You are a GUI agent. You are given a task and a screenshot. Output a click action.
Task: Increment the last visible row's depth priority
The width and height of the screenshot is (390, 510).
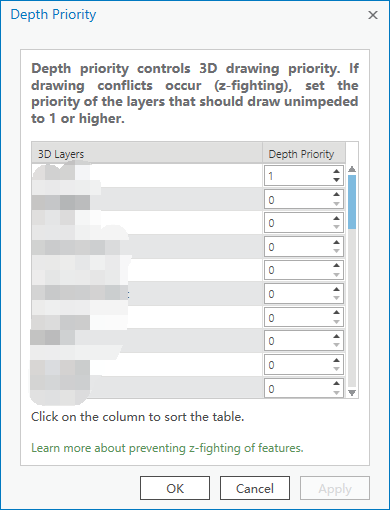336,384
